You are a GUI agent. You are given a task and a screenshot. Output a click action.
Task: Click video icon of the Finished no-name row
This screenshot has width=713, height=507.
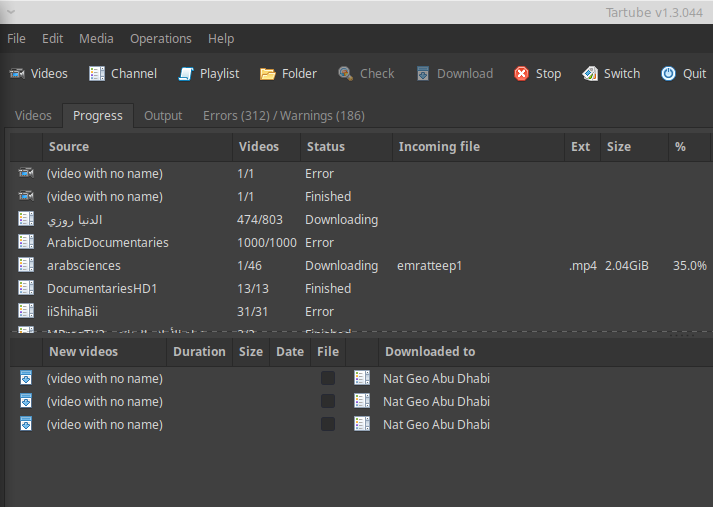26,196
